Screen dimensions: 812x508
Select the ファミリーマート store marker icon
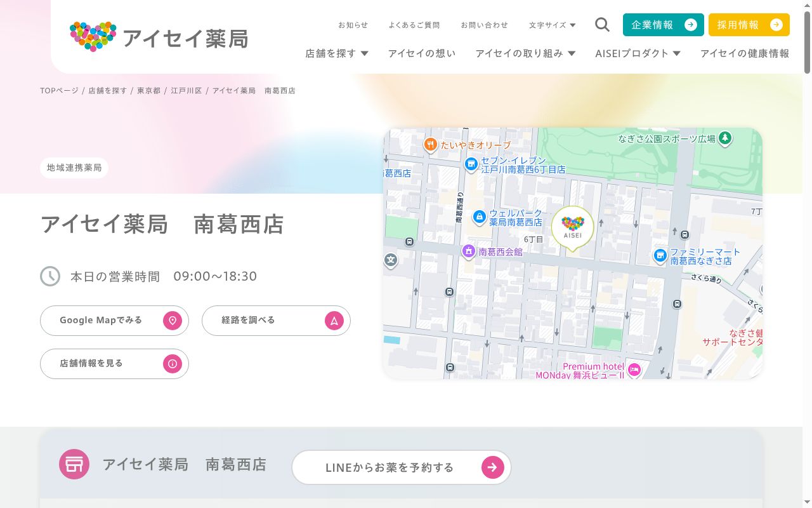pyautogui.click(x=660, y=256)
